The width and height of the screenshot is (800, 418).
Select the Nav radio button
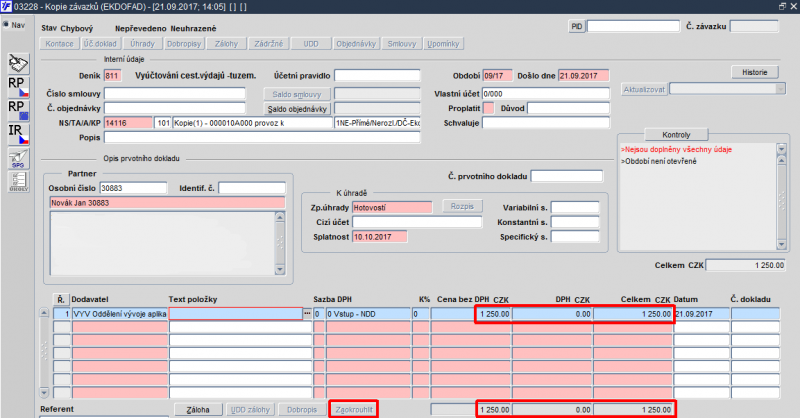click(x=6, y=24)
